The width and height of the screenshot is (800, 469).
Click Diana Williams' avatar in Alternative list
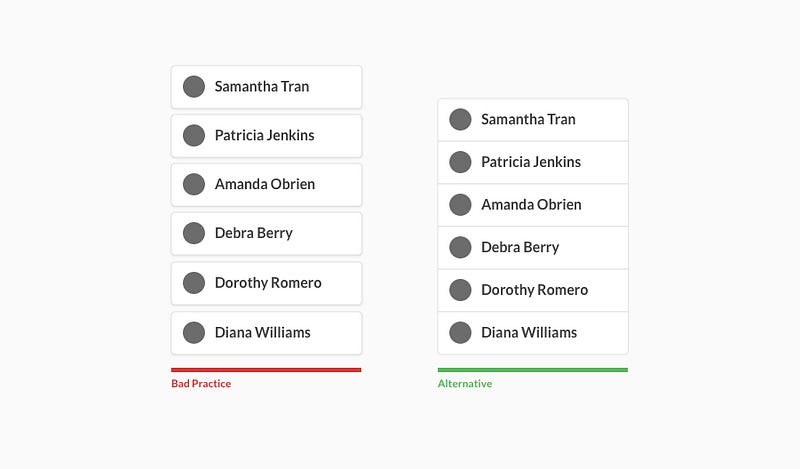point(460,332)
